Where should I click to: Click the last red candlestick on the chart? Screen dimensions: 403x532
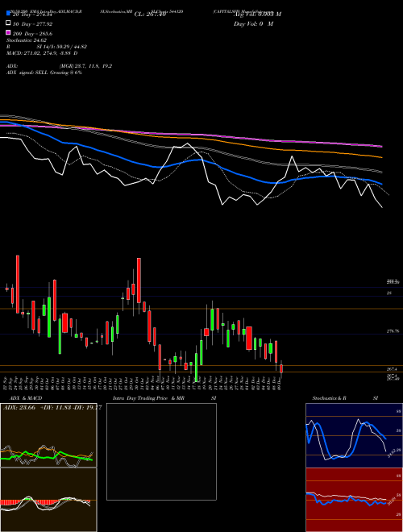click(x=281, y=369)
